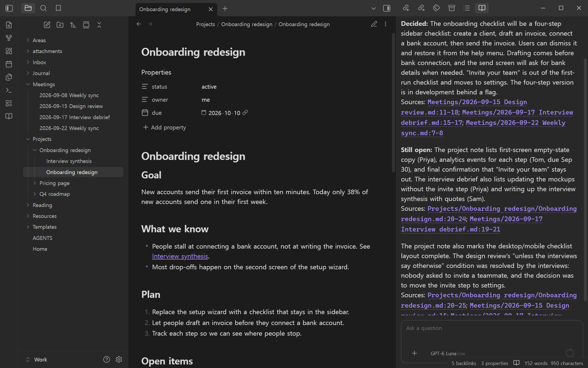Image resolution: width=588 pixels, height=368 pixels.
Task: Open the command palette ribbon icon
Action: 9,90
